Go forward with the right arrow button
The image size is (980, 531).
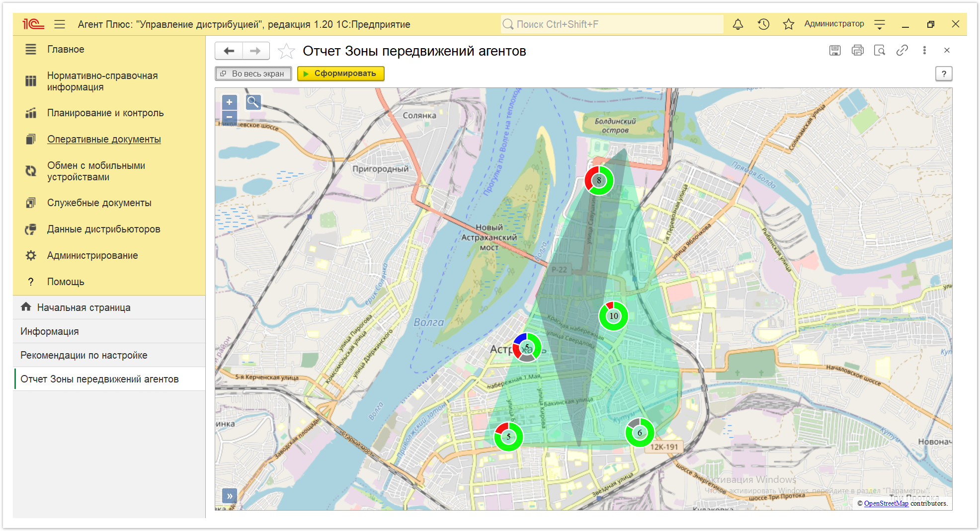click(x=255, y=51)
